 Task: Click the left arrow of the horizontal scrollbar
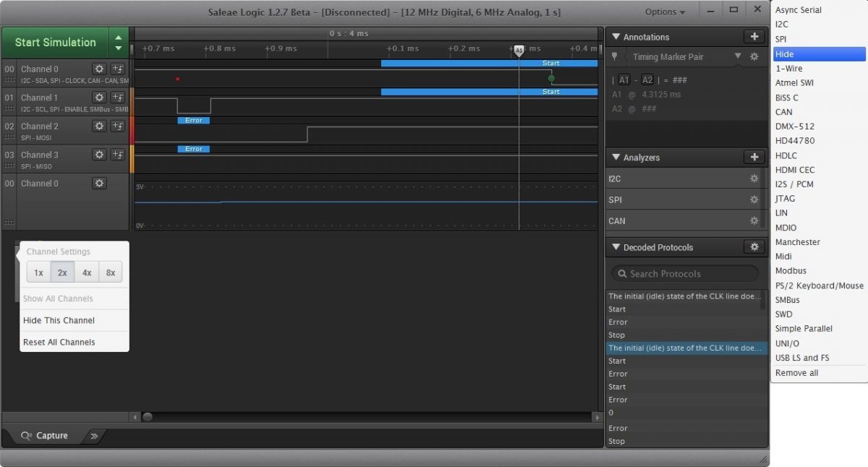click(x=135, y=417)
